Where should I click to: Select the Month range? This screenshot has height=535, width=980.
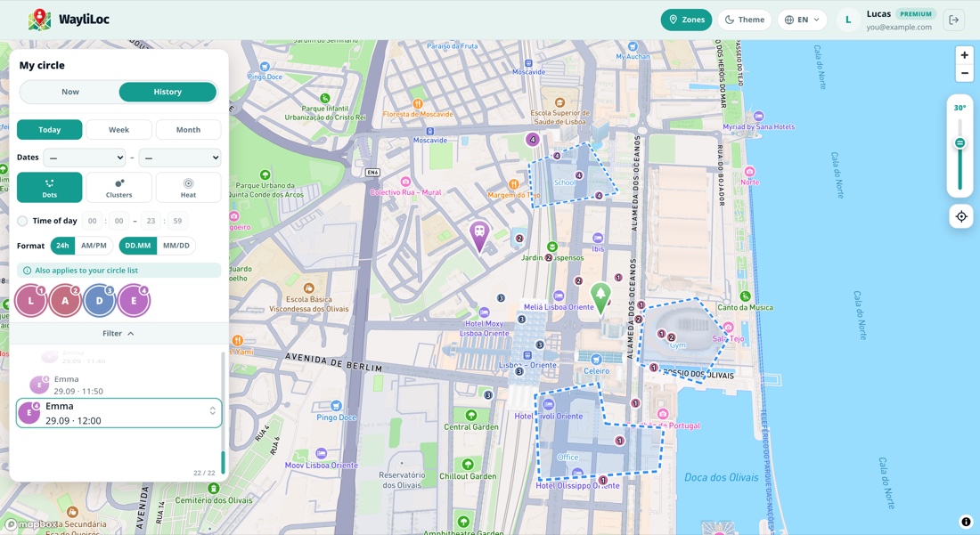[188, 130]
